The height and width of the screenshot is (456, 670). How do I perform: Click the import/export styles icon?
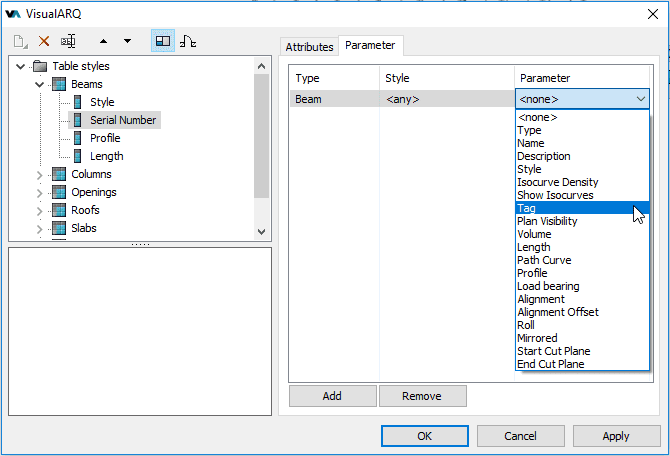188,41
